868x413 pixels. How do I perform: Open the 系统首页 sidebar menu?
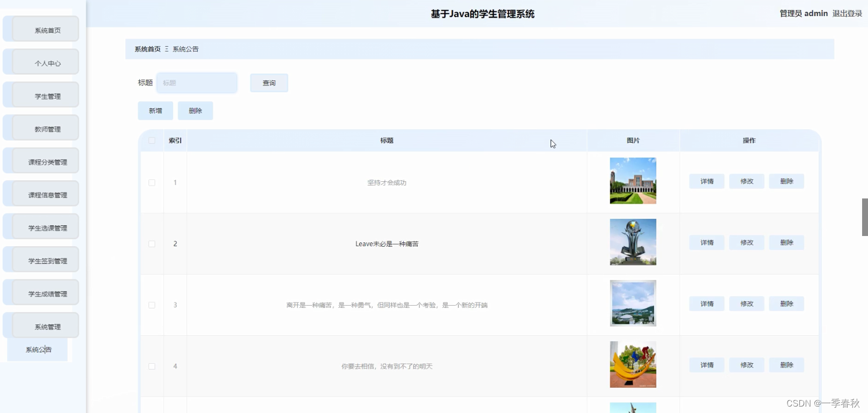(41, 30)
